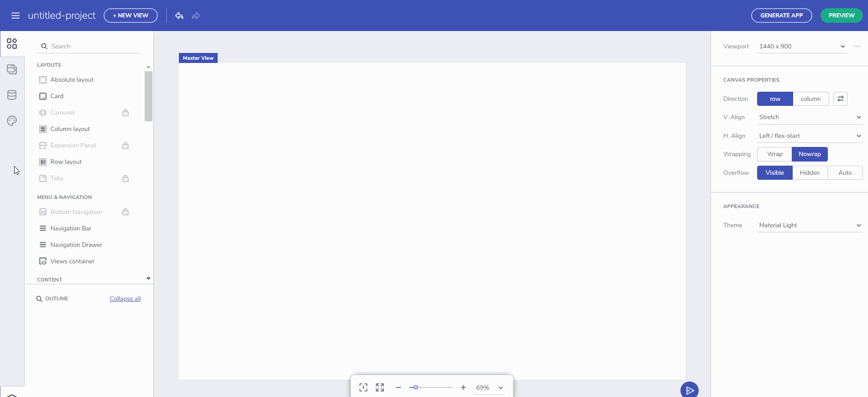
Task: Select the Tabs layout item
Action: point(57,178)
